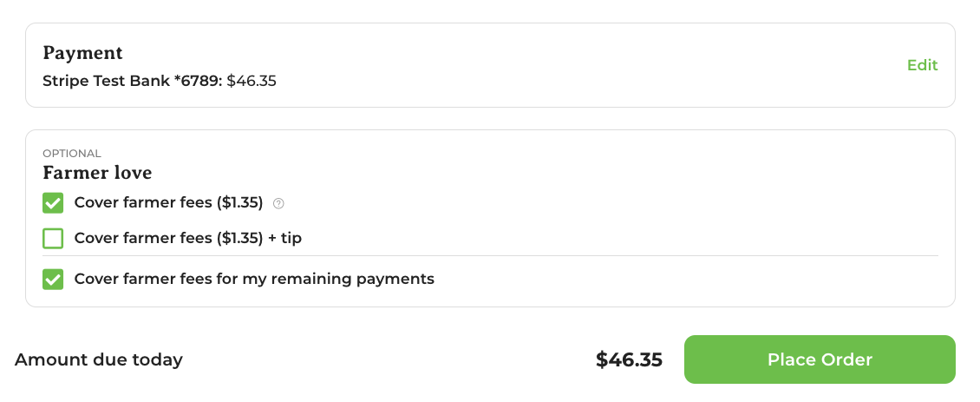Click the Amount due today label
This screenshot has width=980, height=402.
point(98,360)
